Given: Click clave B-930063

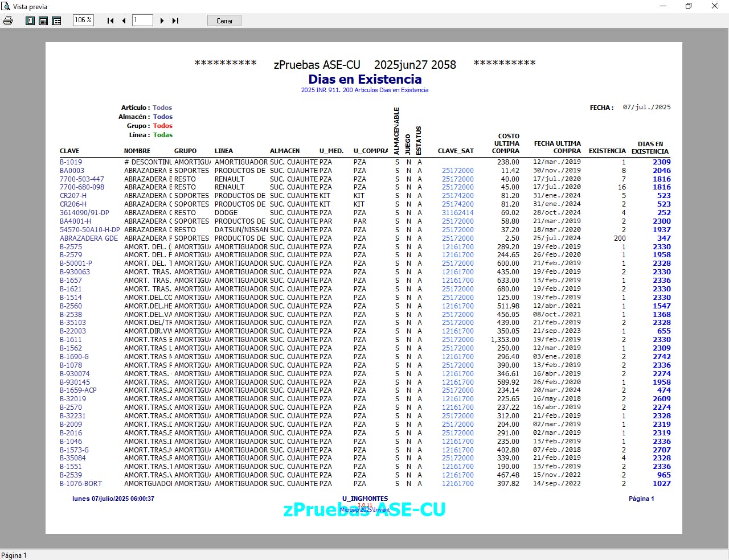Looking at the screenshot, I should (x=75, y=271).
